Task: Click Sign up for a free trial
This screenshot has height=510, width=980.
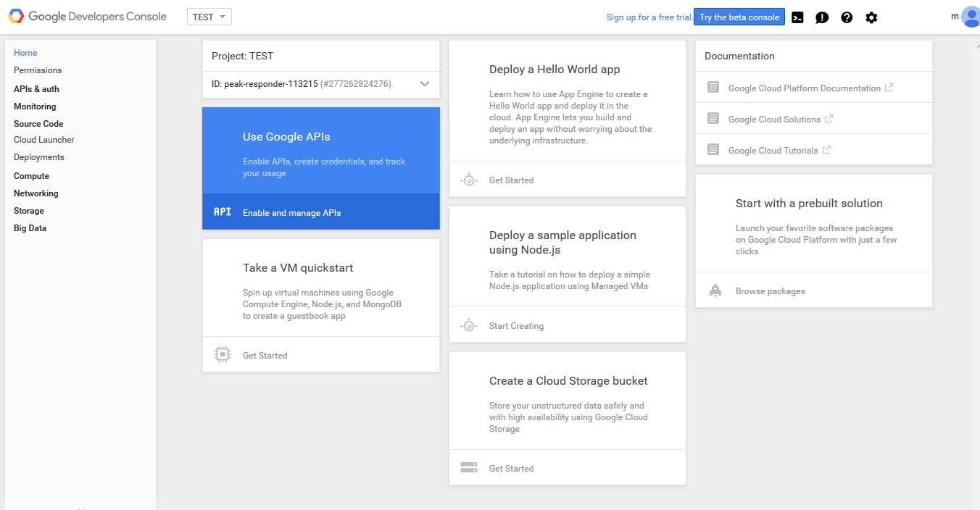Action: coord(649,17)
